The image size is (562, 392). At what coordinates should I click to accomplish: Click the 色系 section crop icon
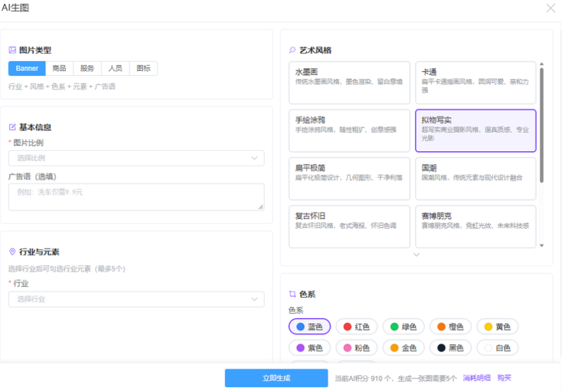pyautogui.click(x=293, y=294)
